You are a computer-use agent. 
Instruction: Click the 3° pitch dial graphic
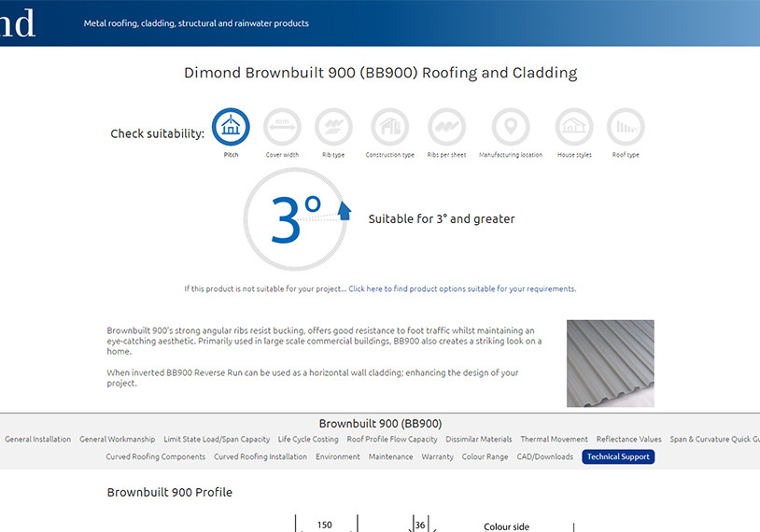click(296, 219)
